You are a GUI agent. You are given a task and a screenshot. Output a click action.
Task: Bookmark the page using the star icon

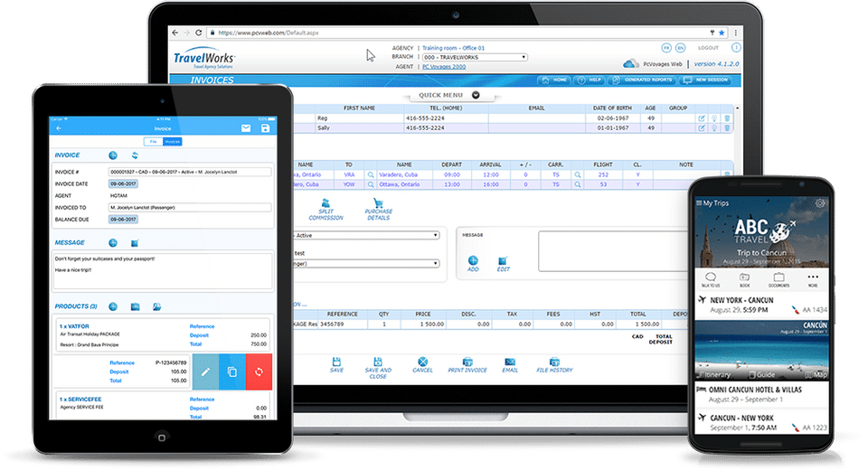tap(722, 33)
